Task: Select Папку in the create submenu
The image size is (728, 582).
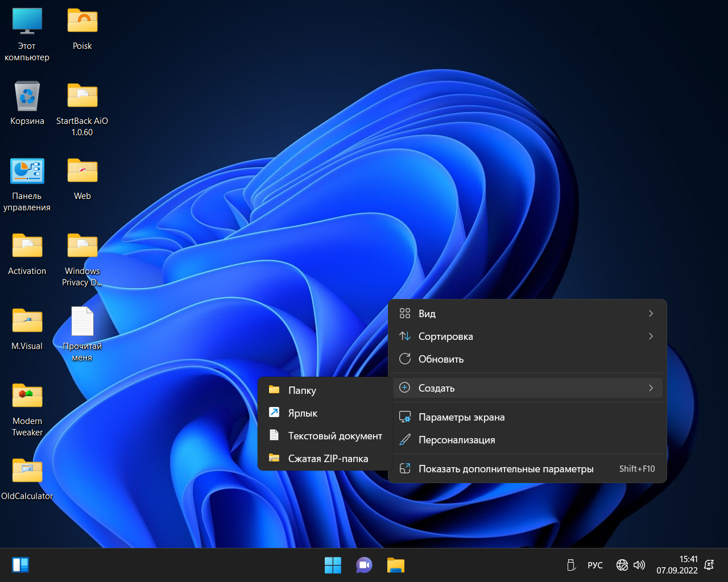Action: coord(302,390)
